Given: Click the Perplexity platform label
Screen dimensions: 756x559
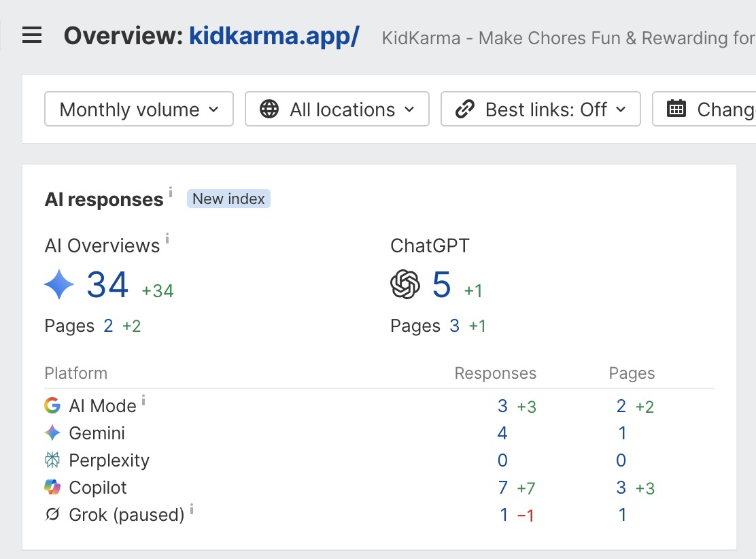Looking at the screenshot, I should [109, 460].
